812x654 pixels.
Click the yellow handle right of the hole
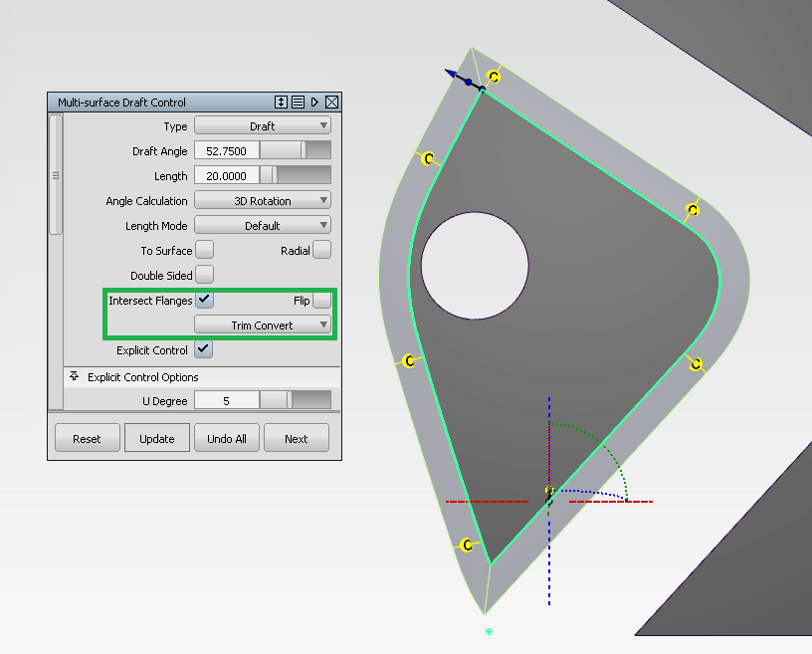(x=692, y=210)
